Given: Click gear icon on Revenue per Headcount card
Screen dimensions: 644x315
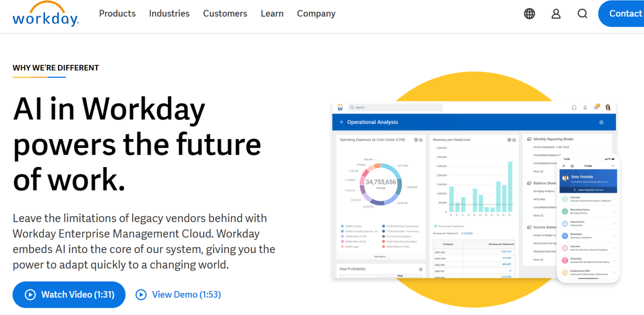Looking at the screenshot, I should [x=514, y=140].
